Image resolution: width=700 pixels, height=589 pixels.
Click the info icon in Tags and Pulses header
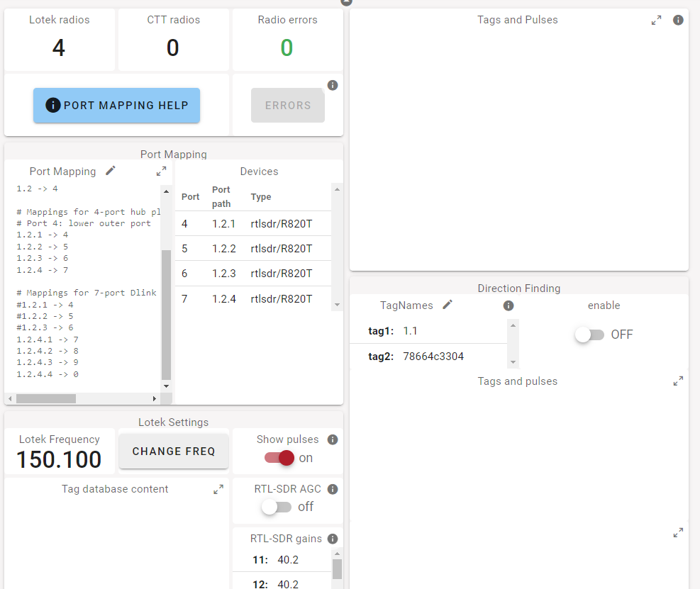(x=678, y=20)
